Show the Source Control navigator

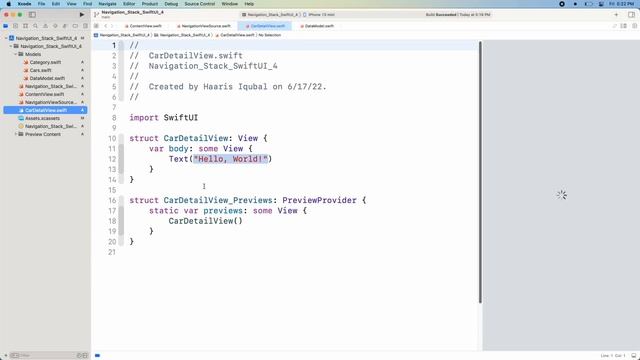pos(16,26)
